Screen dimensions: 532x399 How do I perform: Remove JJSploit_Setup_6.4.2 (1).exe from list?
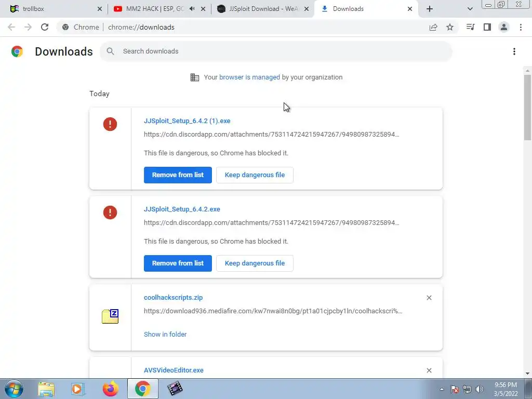[x=178, y=175]
